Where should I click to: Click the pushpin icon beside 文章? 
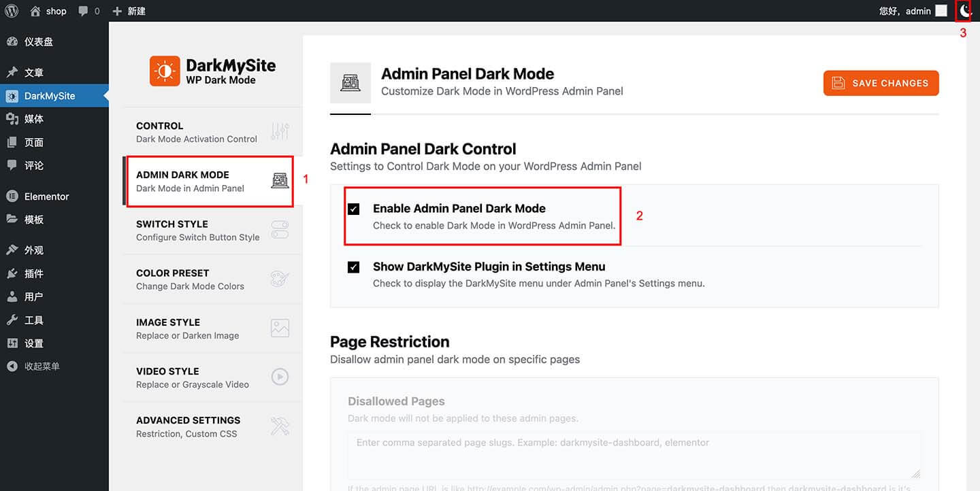[12, 72]
